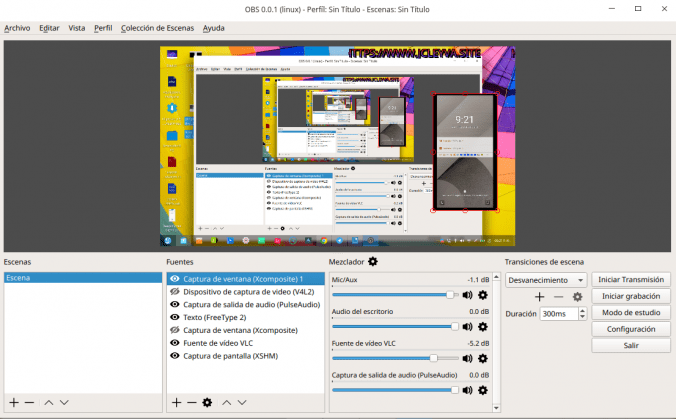This screenshot has height=419, width=676.
Task: Toggle visibility of Fuente de video VLC
Action: (175, 343)
